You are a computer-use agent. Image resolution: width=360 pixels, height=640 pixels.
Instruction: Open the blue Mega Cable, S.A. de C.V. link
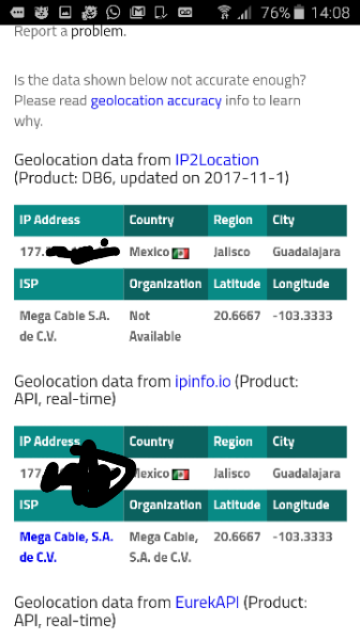(66, 547)
